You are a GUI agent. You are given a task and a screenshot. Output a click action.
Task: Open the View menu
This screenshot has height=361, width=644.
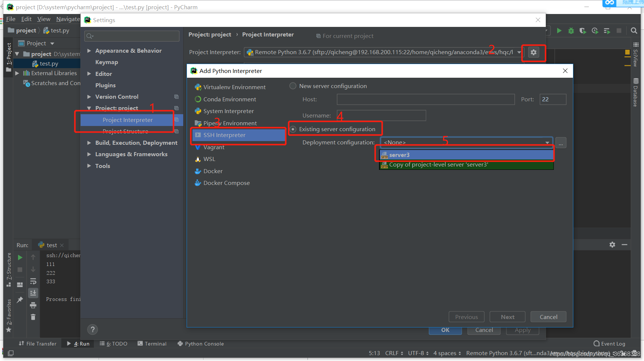pyautogui.click(x=44, y=19)
